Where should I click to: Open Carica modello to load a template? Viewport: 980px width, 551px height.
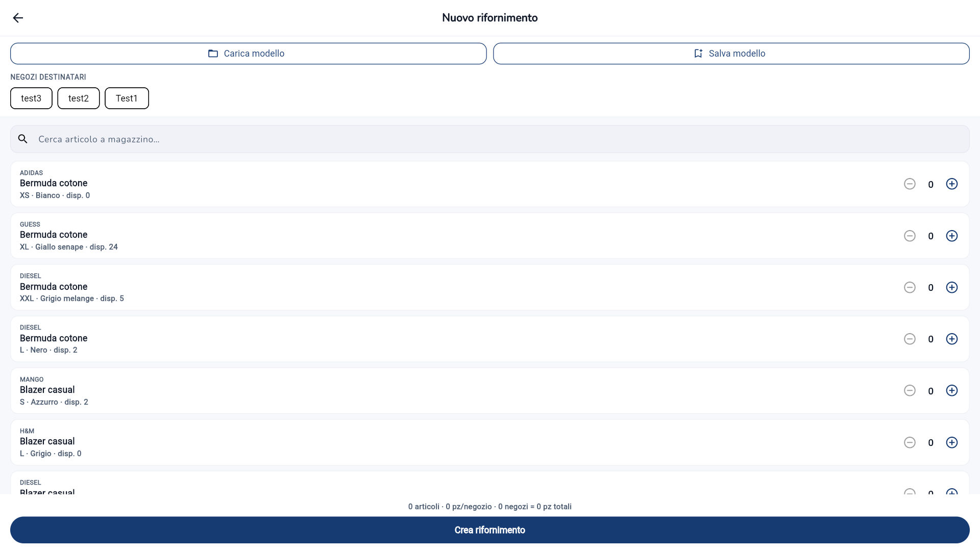[248, 54]
